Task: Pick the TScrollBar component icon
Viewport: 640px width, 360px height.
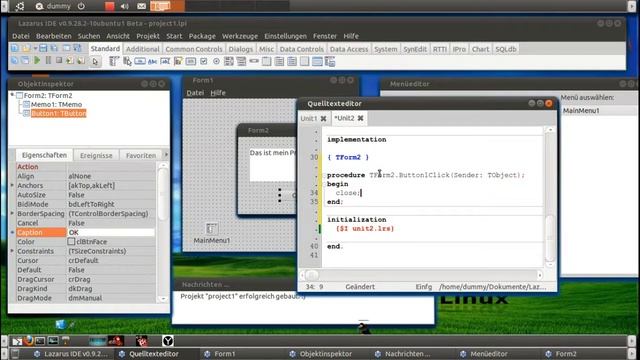Action: (x=254, y=61)
